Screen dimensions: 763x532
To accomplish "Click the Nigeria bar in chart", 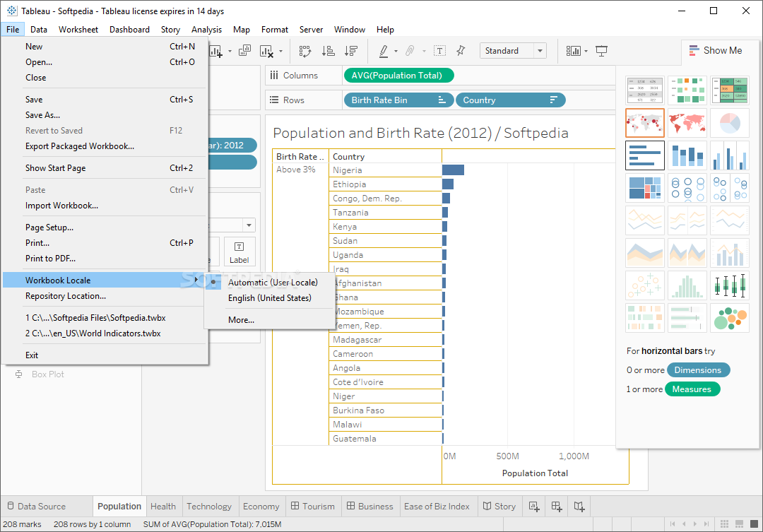I will (x=453, y=170).
